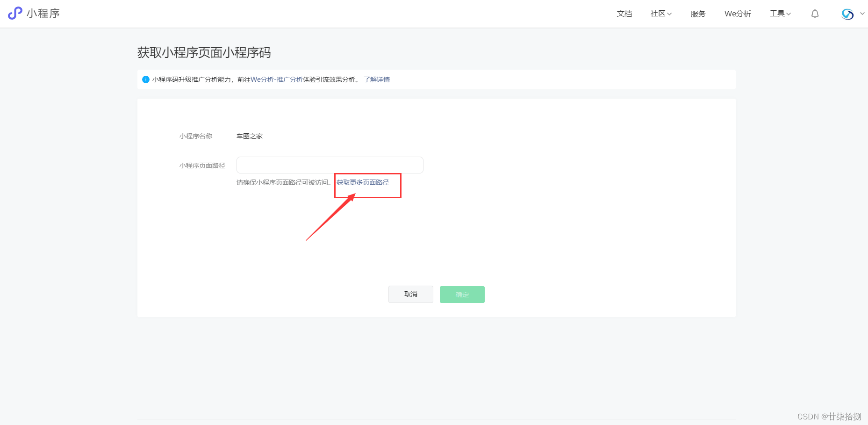
Task: Click the blue info icon in notice bar
Action: click(x=146, y=79)
